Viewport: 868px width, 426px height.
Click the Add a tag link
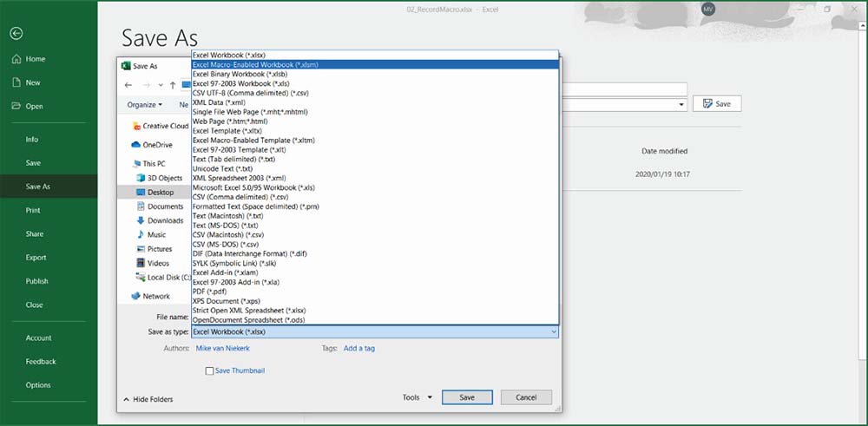(x=359, y=348)
